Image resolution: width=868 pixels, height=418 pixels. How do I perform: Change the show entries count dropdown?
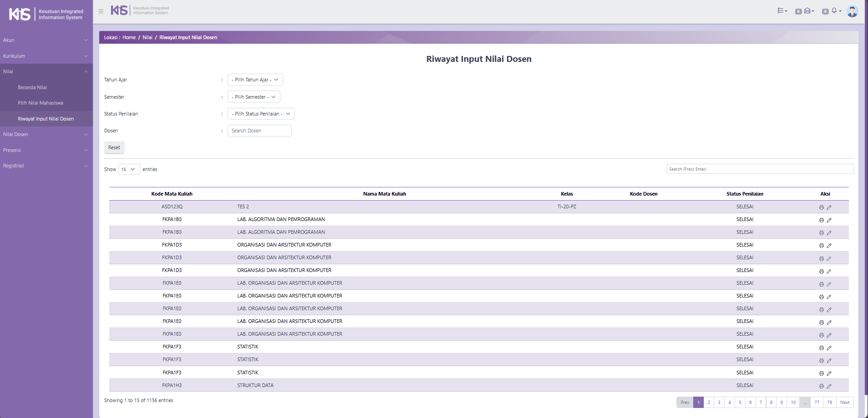point(129,169)
